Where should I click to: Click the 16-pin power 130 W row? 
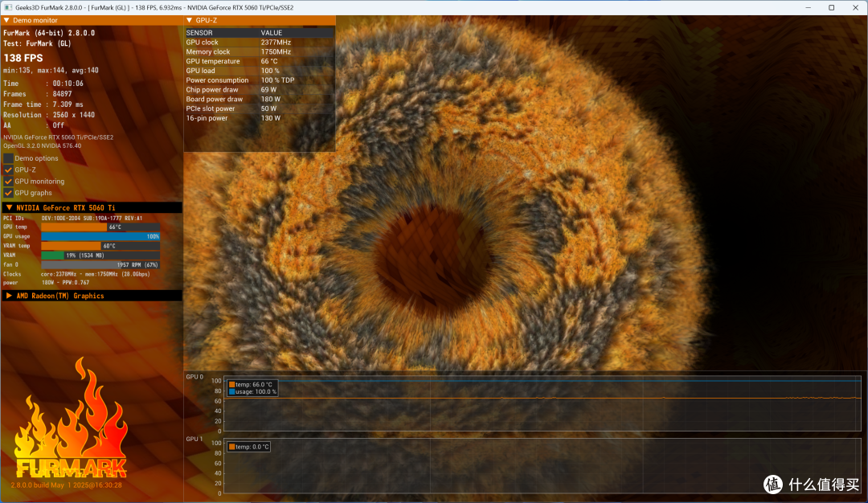click(260, 118)
